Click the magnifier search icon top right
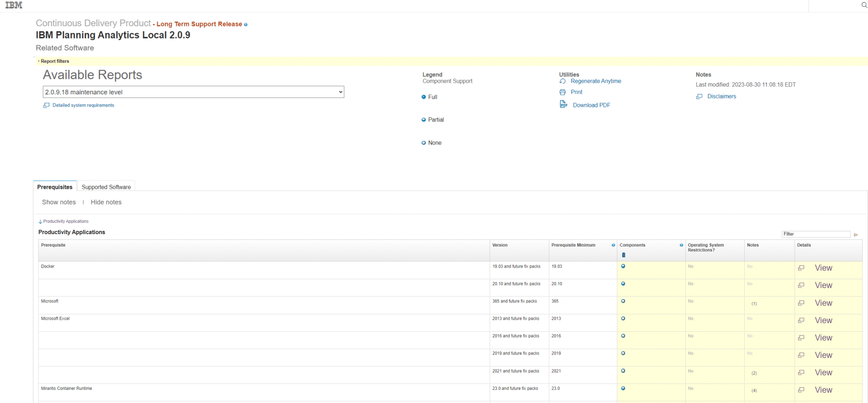Screen dimensions: 868x403 (864, 5)
